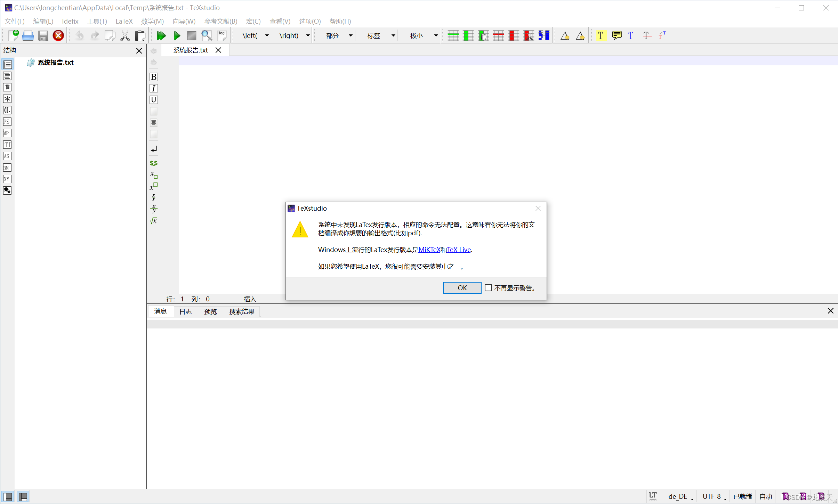
Task: Click the red close document icon
Action: (58, 35)
